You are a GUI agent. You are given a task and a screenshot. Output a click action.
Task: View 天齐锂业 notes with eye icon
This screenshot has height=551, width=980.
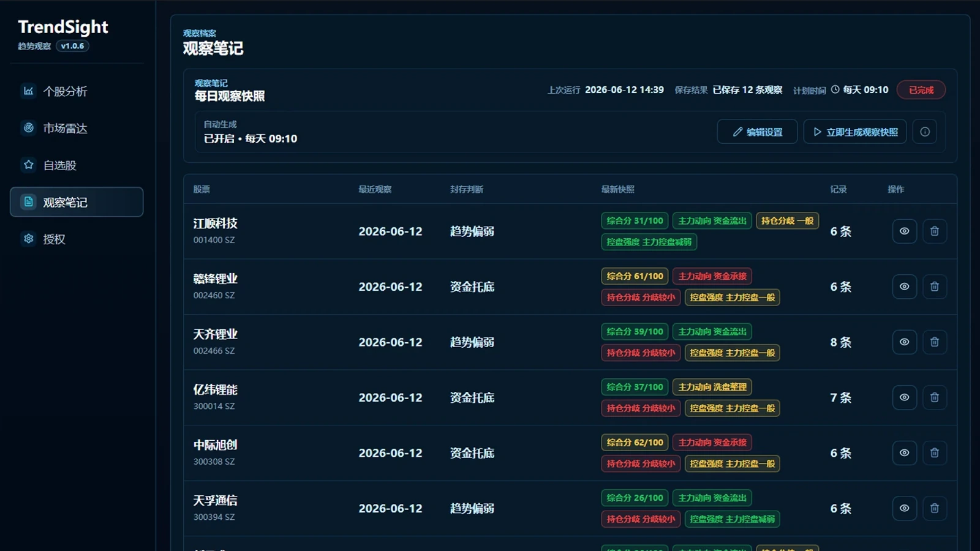click(904, 342)
